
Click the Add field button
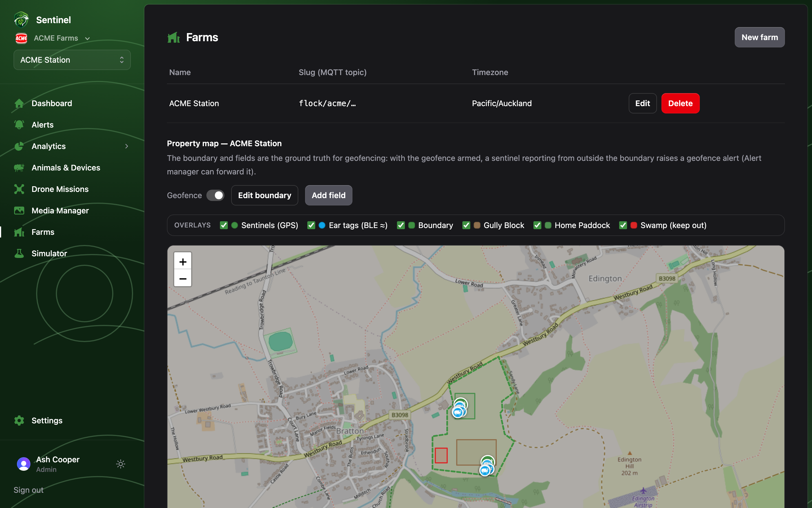click(x=328, y=196)
